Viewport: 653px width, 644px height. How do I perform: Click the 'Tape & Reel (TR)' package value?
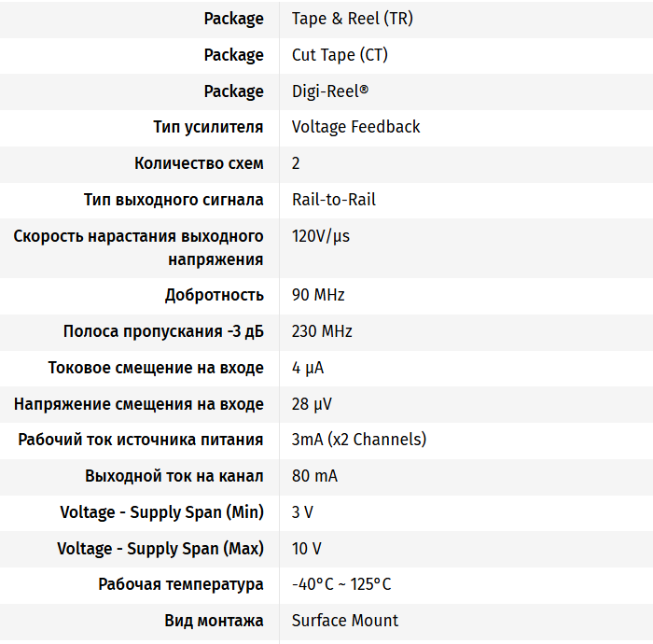pos(352,19)
